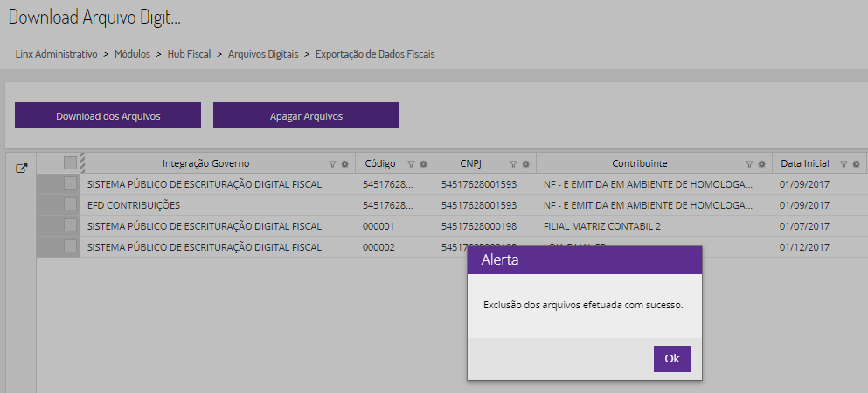The height and width of the screenshot is (393, 868).
Task: Open settings gear for Integração Governo column
Action: tap(344, 164)
